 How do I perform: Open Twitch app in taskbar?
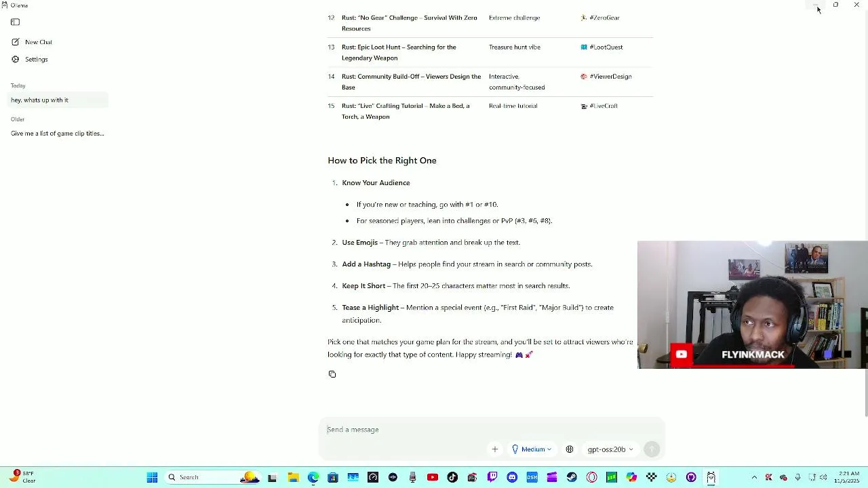[x=492, y=478]
